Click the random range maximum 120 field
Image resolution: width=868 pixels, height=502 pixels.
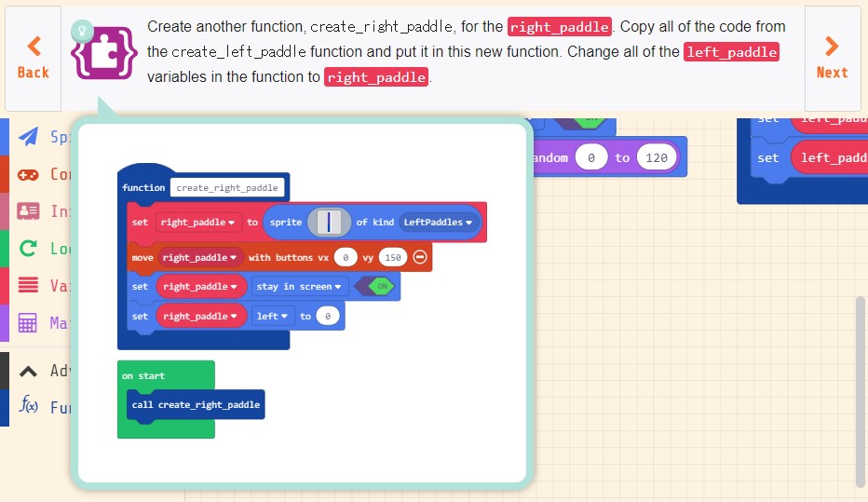point(657,157)
